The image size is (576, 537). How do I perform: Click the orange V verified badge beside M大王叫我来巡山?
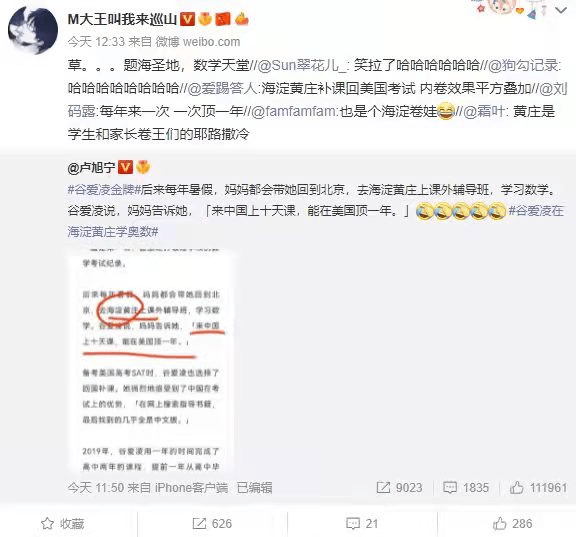point(187,19)
